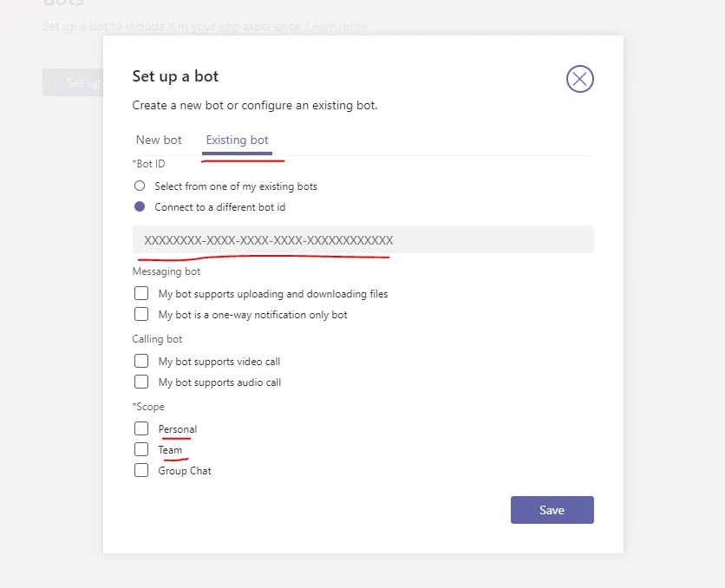
Task: Tick 'My bot supports video call'
Action: click(x=141, y=362)
